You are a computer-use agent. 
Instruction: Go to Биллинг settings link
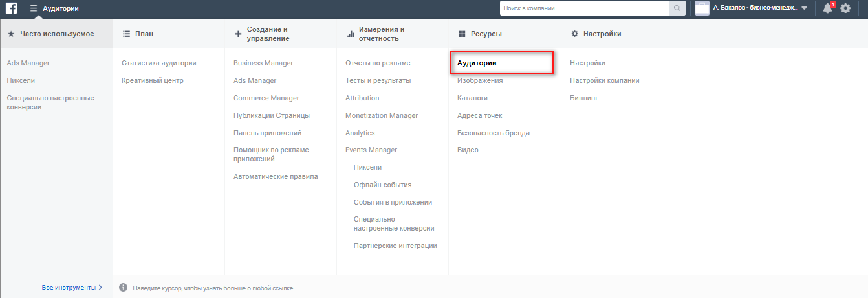click(584, 98)
